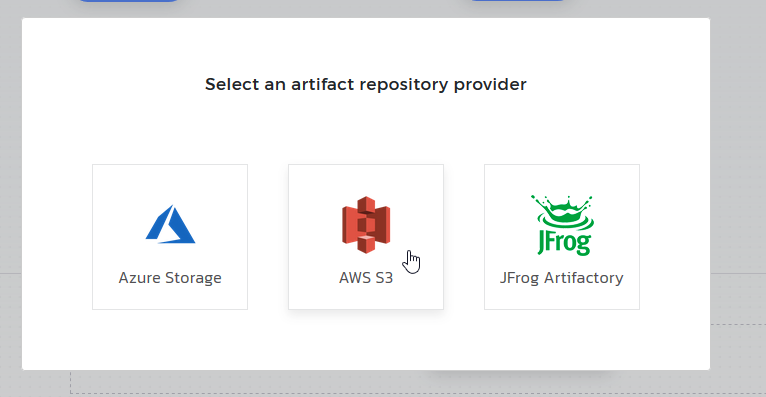Pick the JFrog Artifactory provider card
The image size is (766, 397).
562,237
